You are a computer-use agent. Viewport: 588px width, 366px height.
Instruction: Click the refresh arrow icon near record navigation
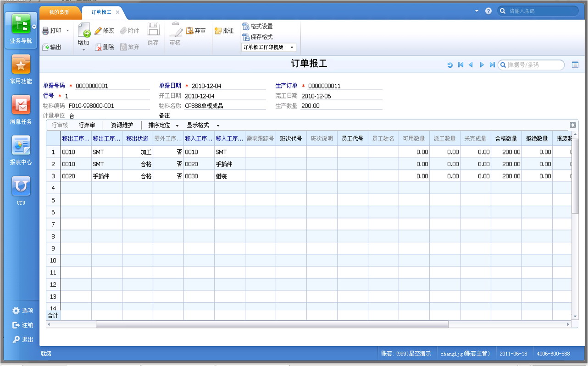point(450,65)
